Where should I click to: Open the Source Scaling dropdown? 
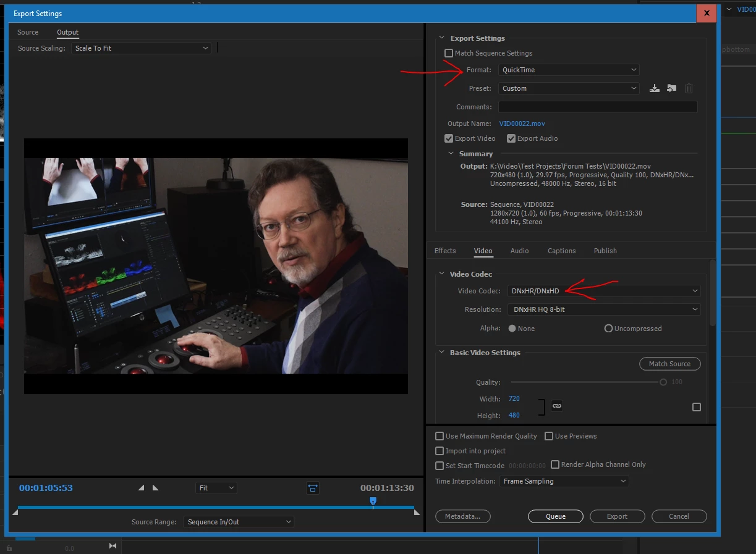coord(141,48)
